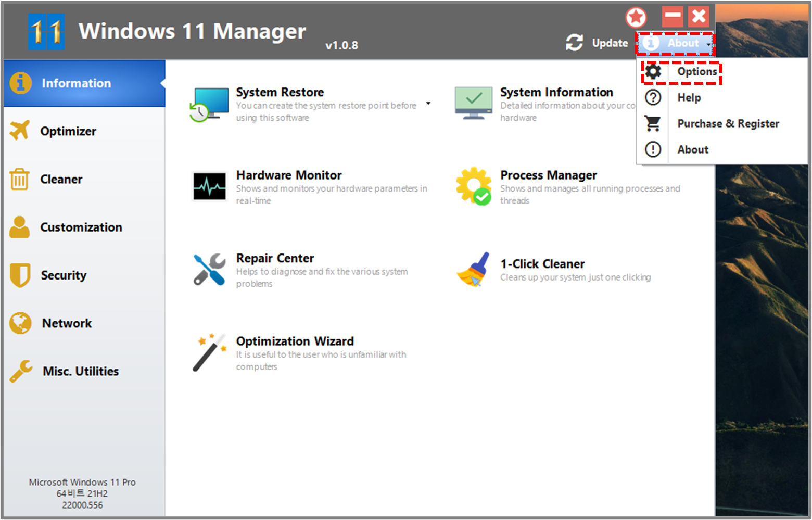Click the Hardware Monitor waveform icon

coord(210,186)
